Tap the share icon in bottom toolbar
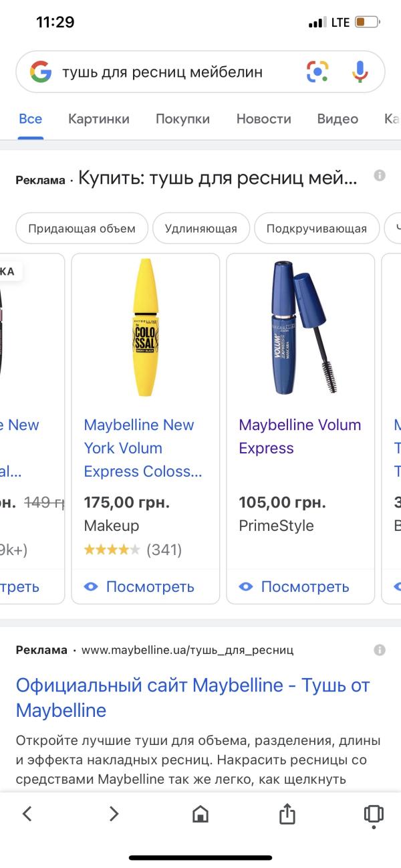 click(287, 813)
